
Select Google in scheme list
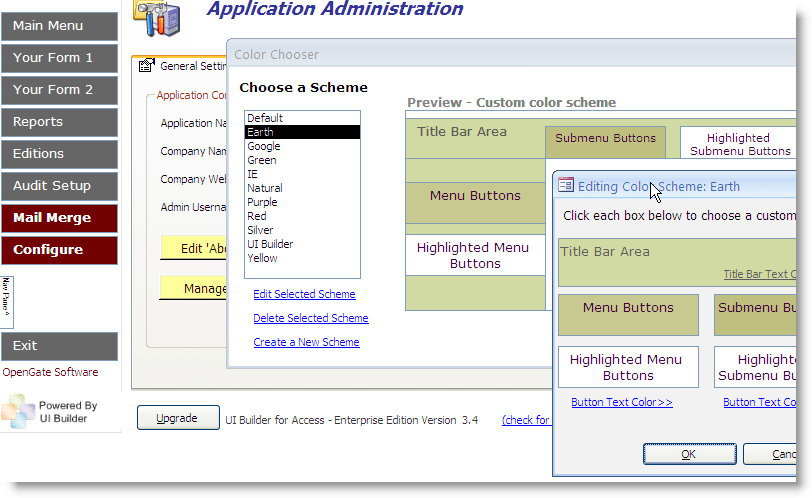click(302, 146)
